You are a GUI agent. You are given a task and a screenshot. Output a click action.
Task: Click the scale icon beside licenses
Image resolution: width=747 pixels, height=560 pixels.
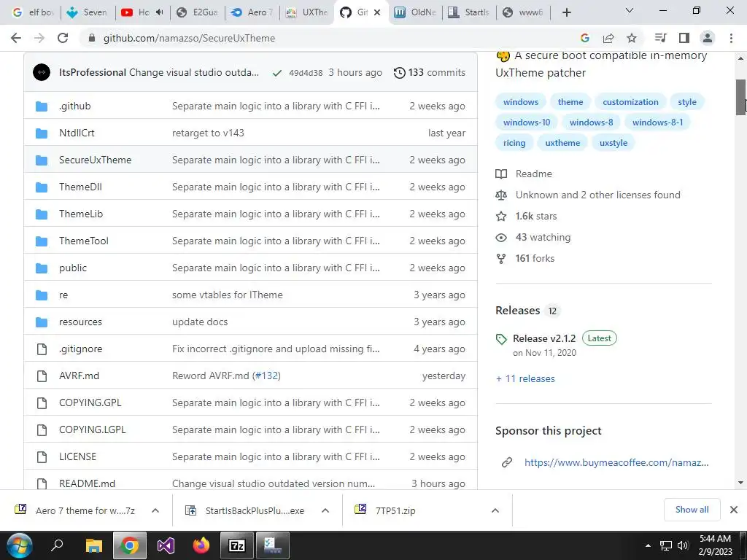[501, 195]
